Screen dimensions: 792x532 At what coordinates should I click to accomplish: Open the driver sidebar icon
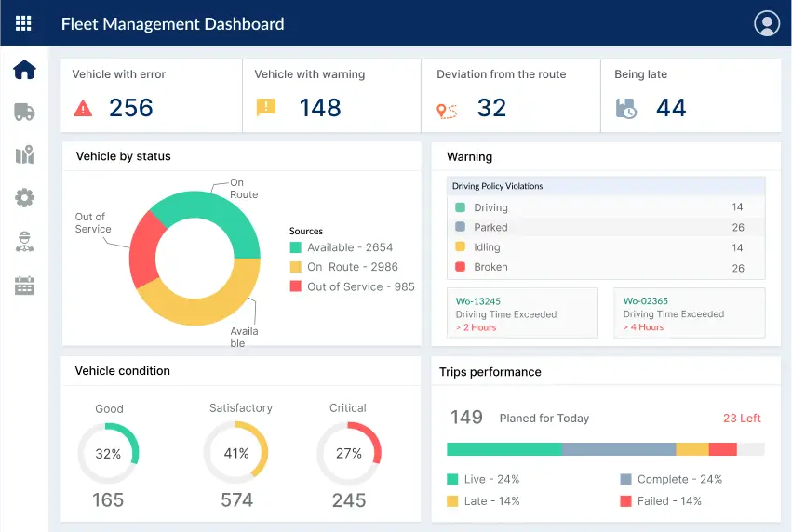point(24,242)
